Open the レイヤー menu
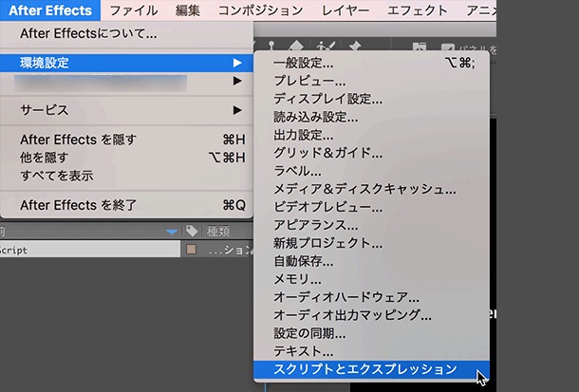 point(346,10)
